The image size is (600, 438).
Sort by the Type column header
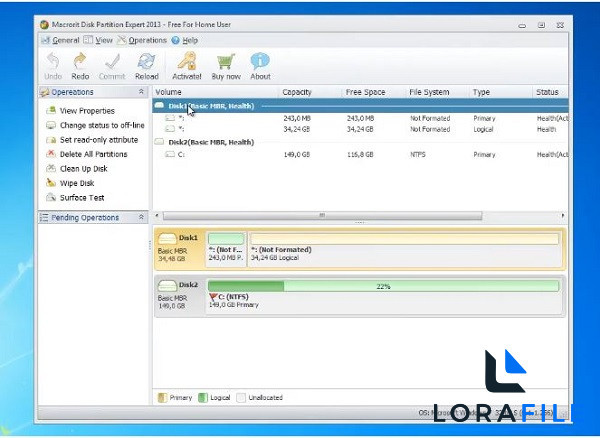click(x=501, y=92)
